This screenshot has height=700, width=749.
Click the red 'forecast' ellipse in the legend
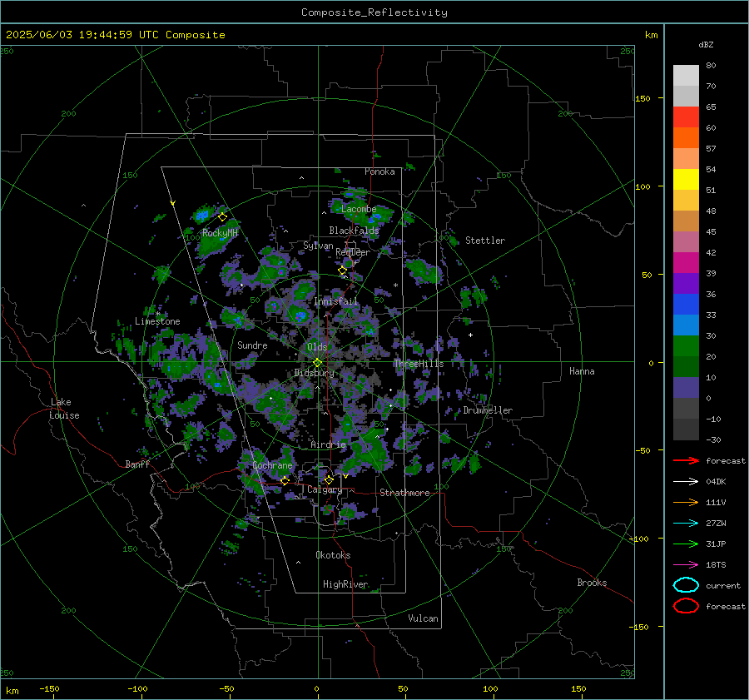click(686, 606)
